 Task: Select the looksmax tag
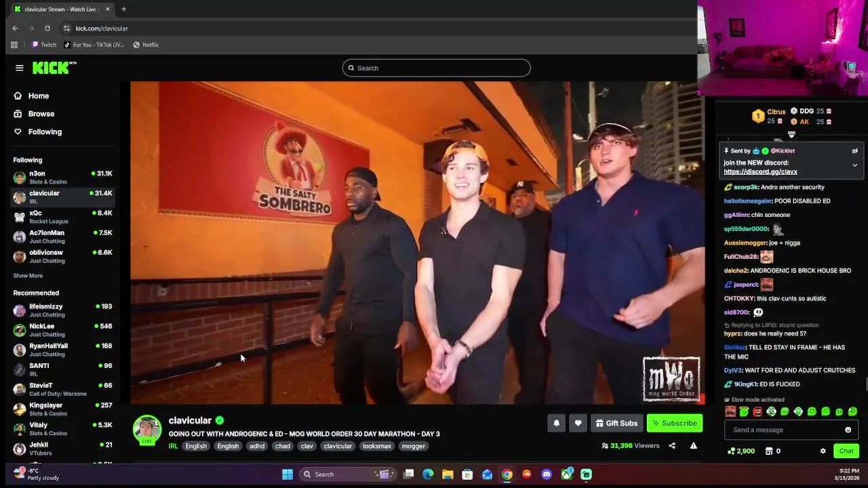click(x=376, y=446)
